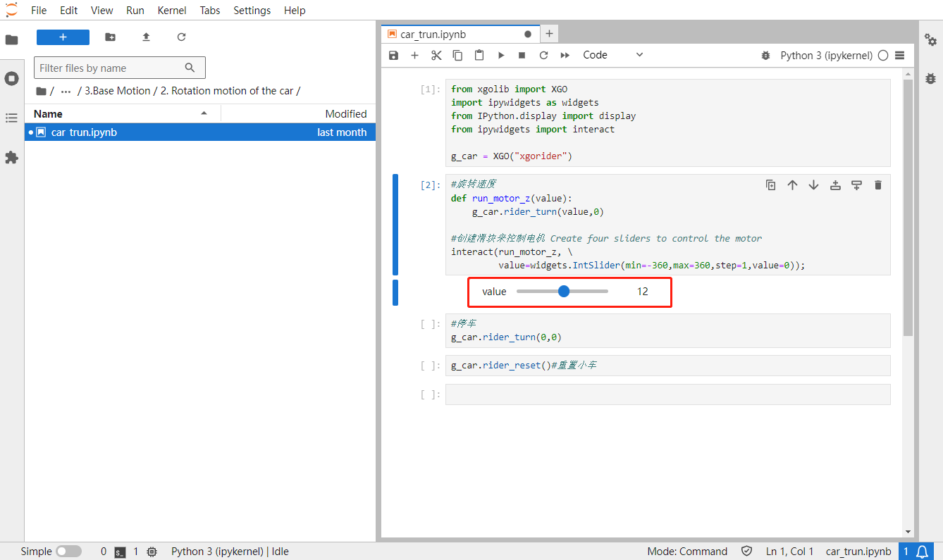943x560 pixels.
Task: Open the File Browser sidebar icon
Action: (11, 39)
